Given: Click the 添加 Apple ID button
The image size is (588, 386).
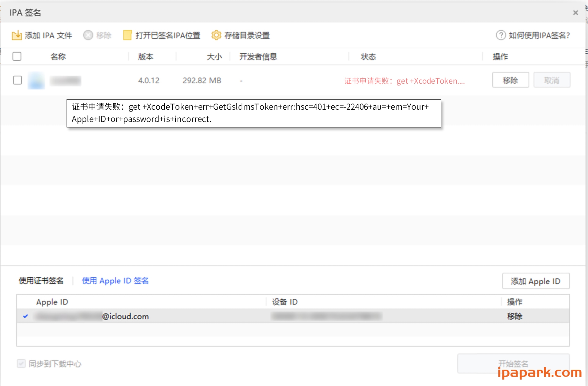Looking at the screenshot, I should pyautogui.click(x=536, y=281).
